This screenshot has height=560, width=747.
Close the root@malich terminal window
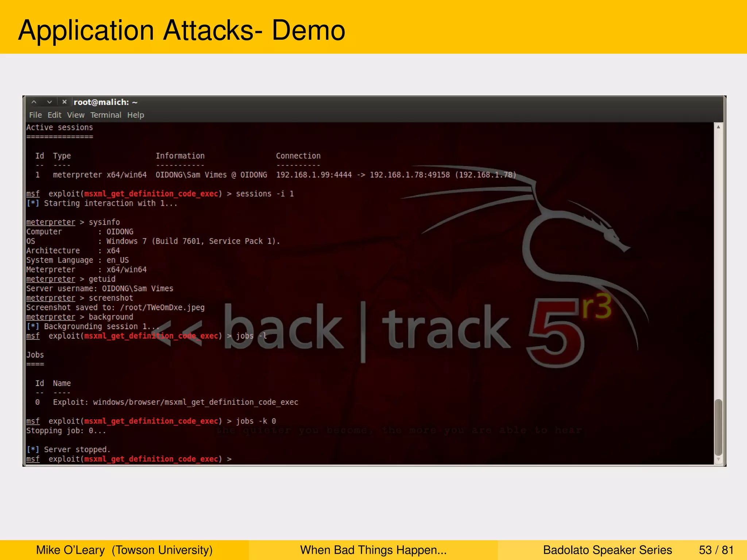pyautogui.click(x=64, y=102)
